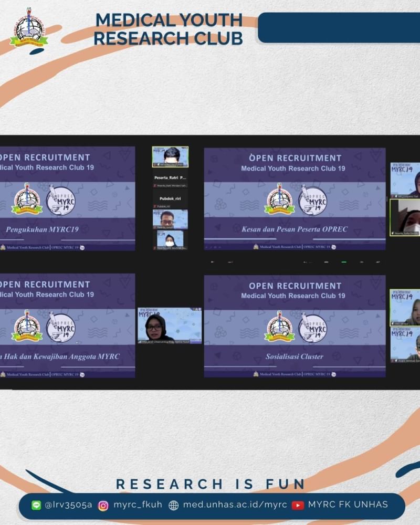420x525 pixels.
Task: Select large video tile of woman in hijab with glasses
Action: click(170, 326)
